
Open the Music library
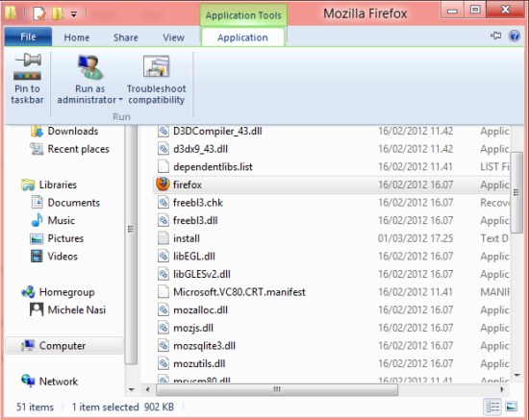click(x=53, y=220)
